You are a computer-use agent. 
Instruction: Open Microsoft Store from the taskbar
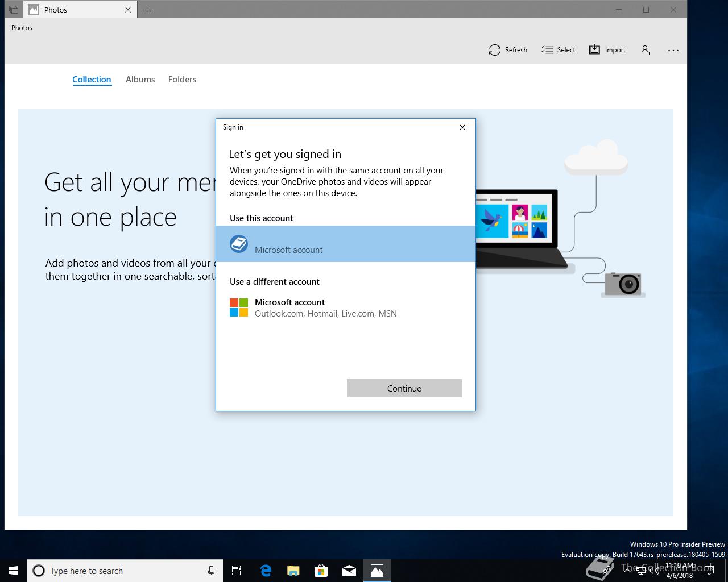tap(321, 571)
